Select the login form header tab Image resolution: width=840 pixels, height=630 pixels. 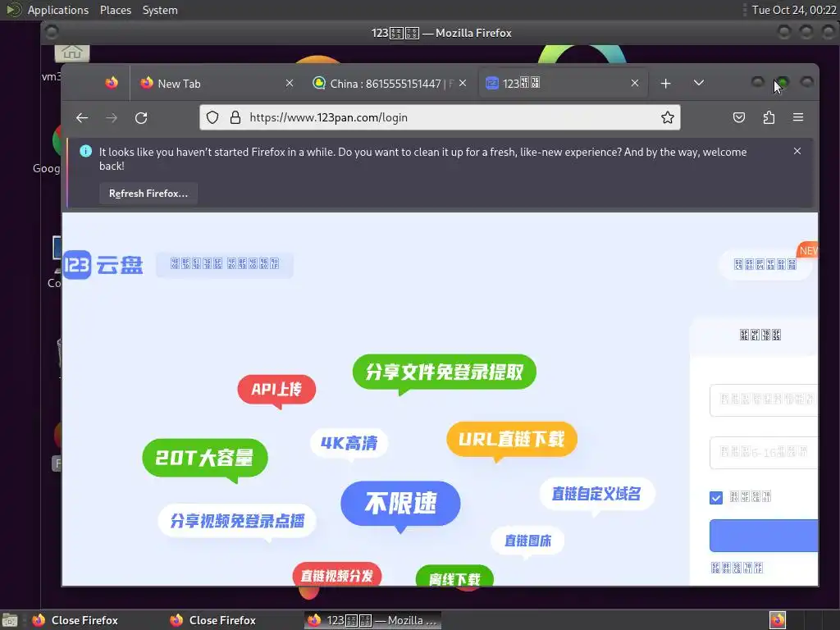coord(760,336)
